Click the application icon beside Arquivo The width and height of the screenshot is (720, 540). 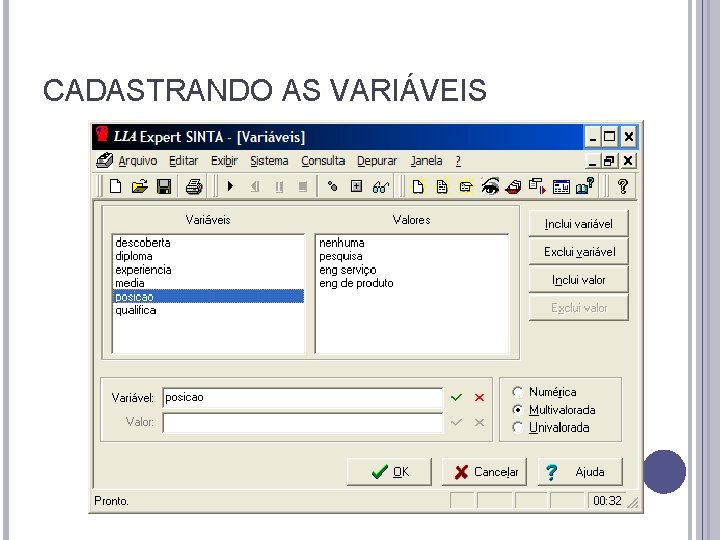104,160
